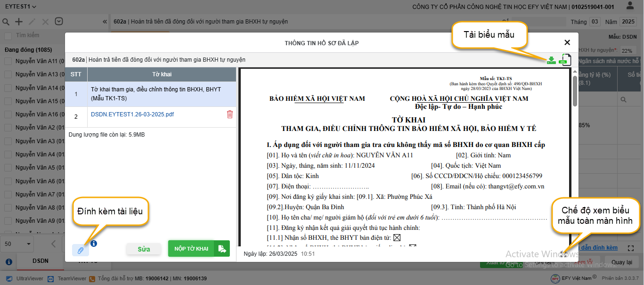Screen dimensions: 644x285
Task: Click the search magnifier icon in left toolbar
Action: 6,22
